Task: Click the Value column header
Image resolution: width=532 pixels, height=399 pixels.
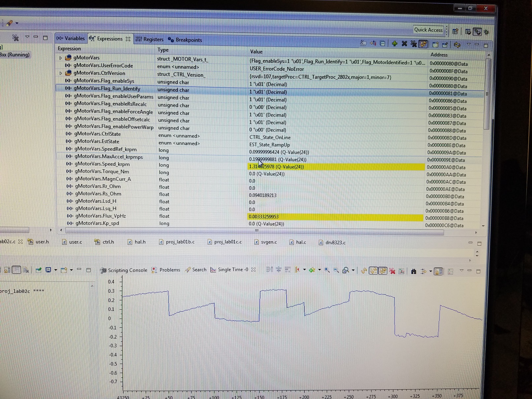Action: pyautogui.click(x=256, y=52)
